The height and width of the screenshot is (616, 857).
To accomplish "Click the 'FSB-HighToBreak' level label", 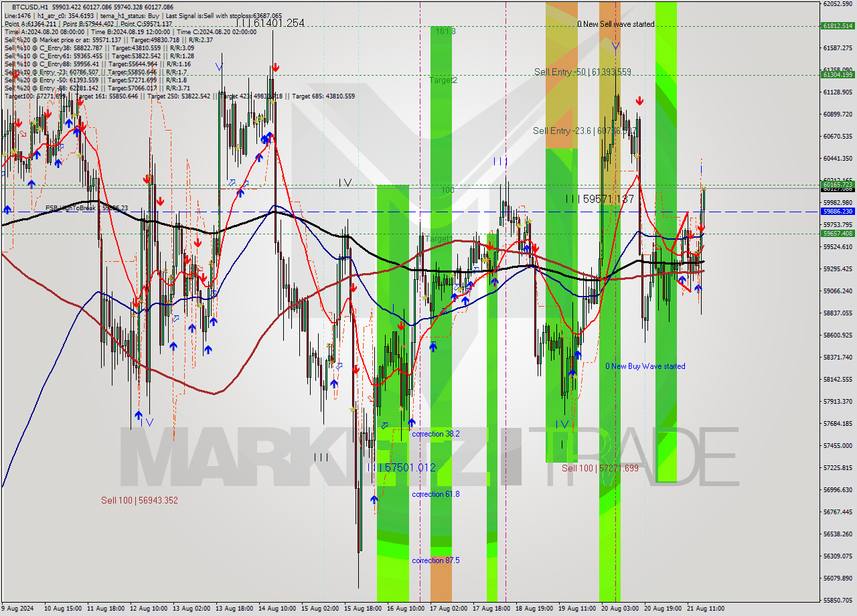I will coord(87,208).
